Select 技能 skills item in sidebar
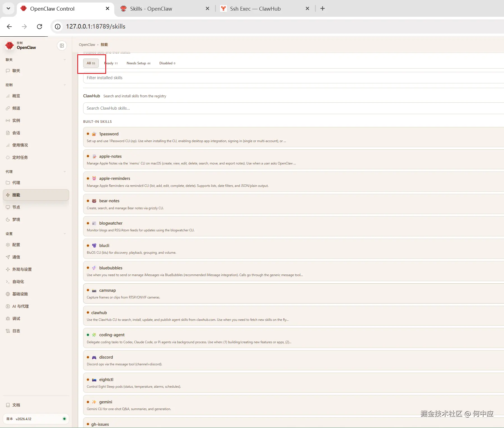The image size is (504, 428). (36, 195)
